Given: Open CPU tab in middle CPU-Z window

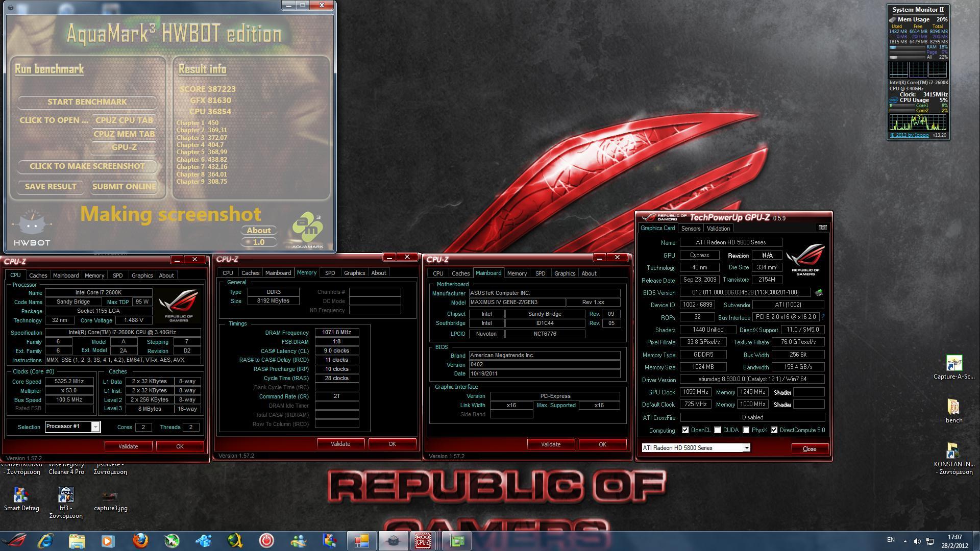Looking at the screenshot, I should point(228,273).
